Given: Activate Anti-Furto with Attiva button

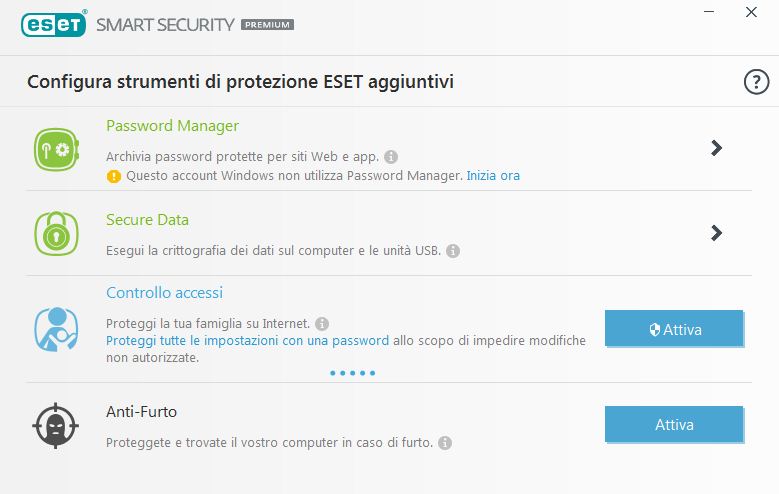Looking at the screenshot, I should (x=674, y=424).
